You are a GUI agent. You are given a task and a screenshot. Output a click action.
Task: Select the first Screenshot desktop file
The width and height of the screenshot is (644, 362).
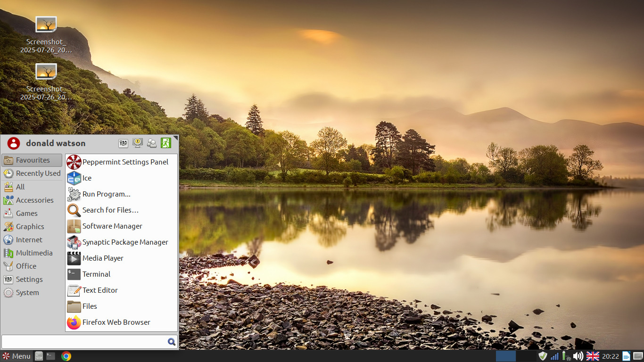[x=46, y=35]
